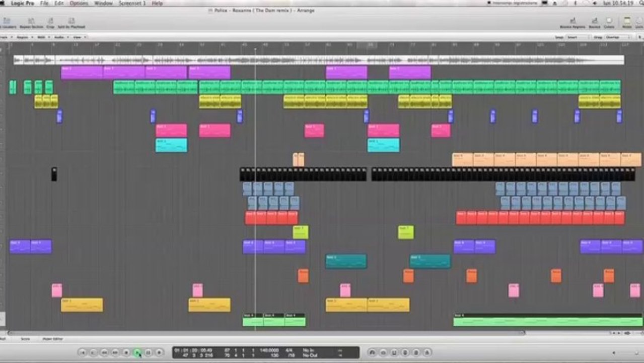Click the Pause transport button
This screenshot has height=363, width=644.
(149, 352)
